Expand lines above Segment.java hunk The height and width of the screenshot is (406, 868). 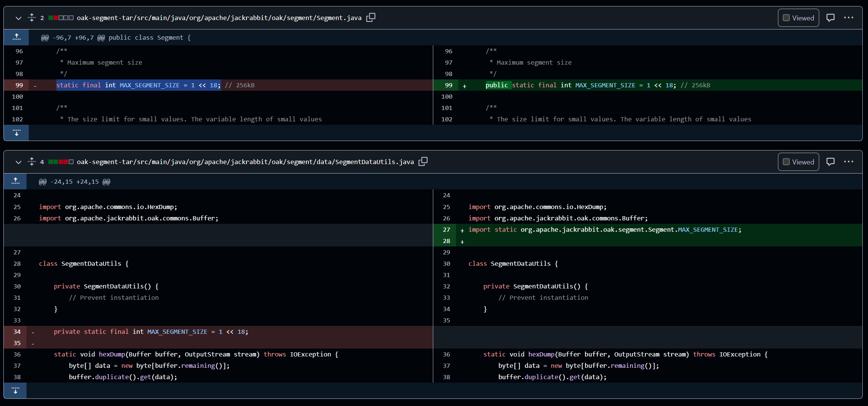point(16,37)
